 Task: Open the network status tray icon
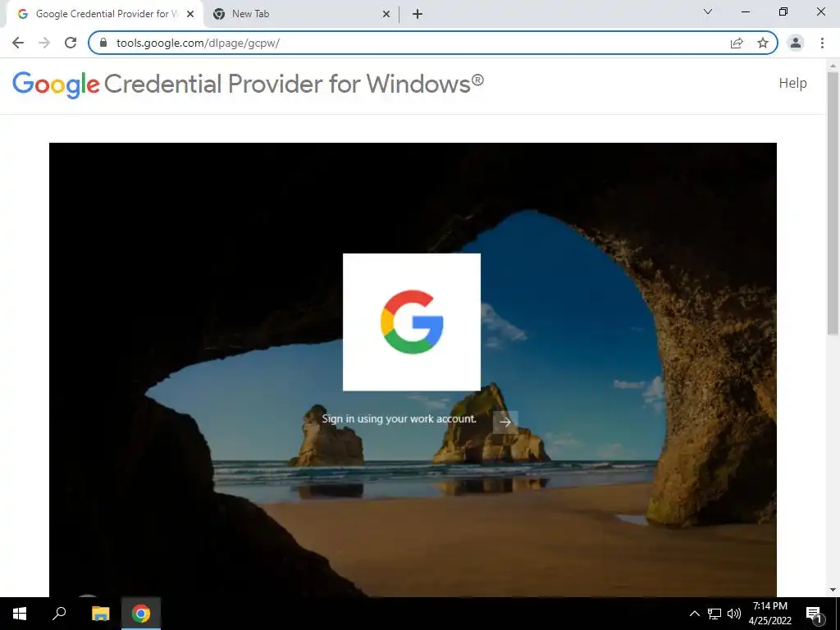(714, 614)
